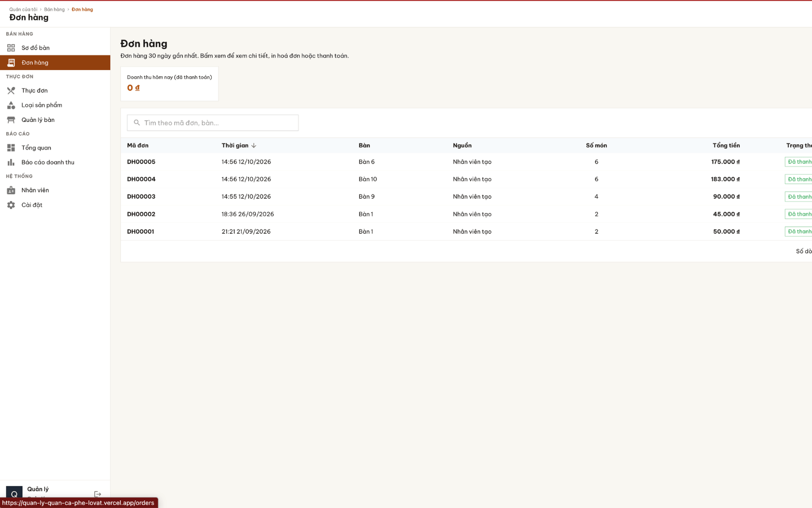Click the Sơ đồ bàn grid icon

tap(11, 48)
